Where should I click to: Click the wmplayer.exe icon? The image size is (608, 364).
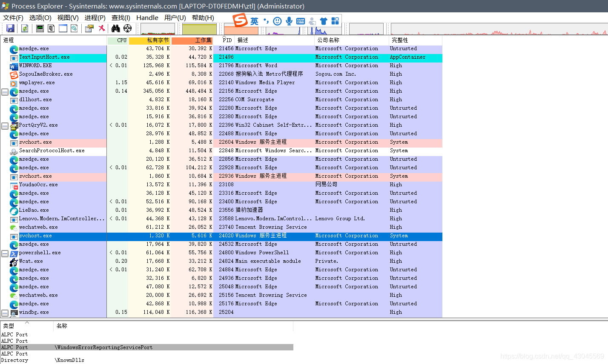tap(14, 83)
